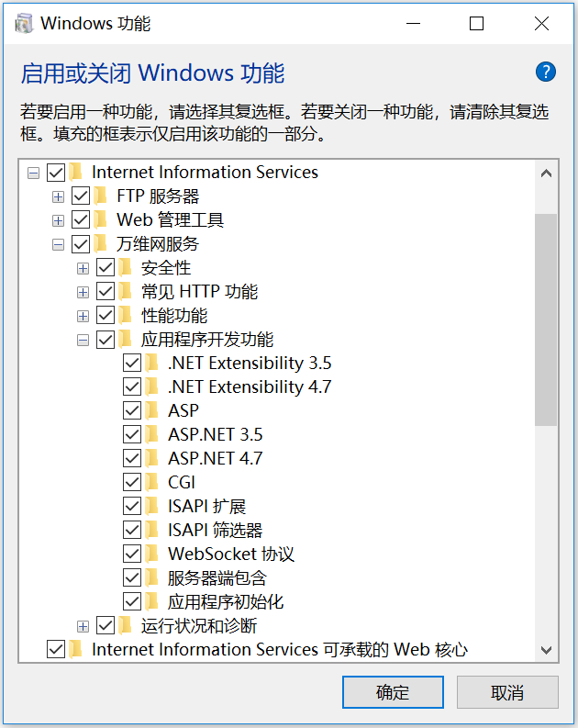The width and height of the screenshot is (578, 728).
Task: Uncheck the .NET Extensibility 4.7 checkbox
Action: click(x=132, y=386)
